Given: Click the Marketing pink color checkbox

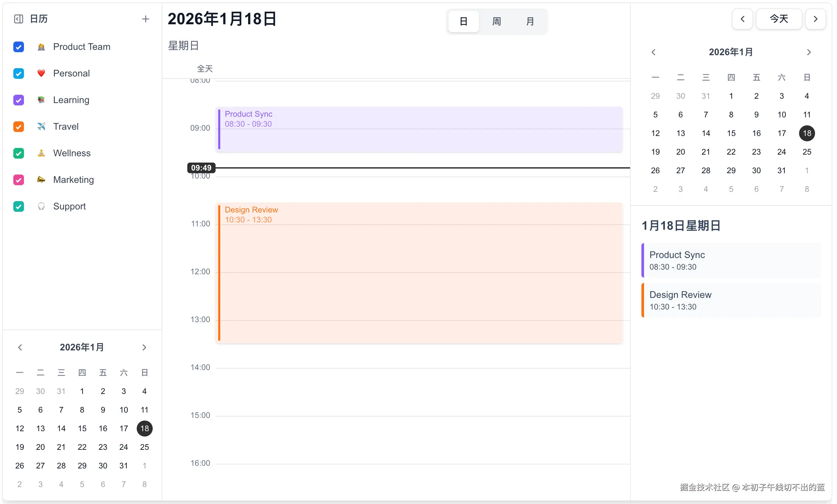Looking at the screenshot, I should [19, 180].
